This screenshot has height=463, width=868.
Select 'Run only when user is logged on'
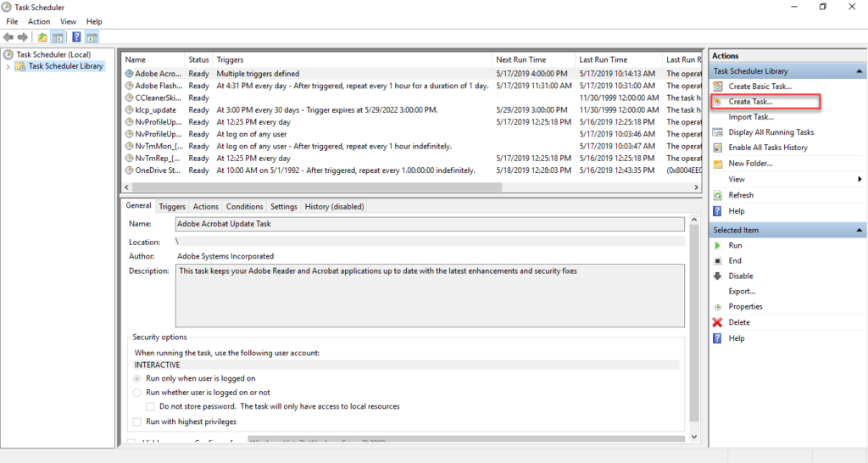(x=137, y=378)
